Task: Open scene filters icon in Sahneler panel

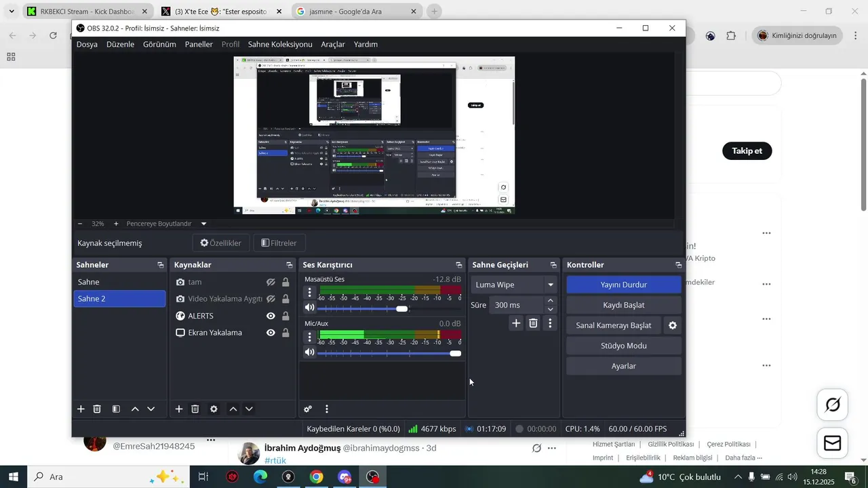Action: [x=116, y=409]
